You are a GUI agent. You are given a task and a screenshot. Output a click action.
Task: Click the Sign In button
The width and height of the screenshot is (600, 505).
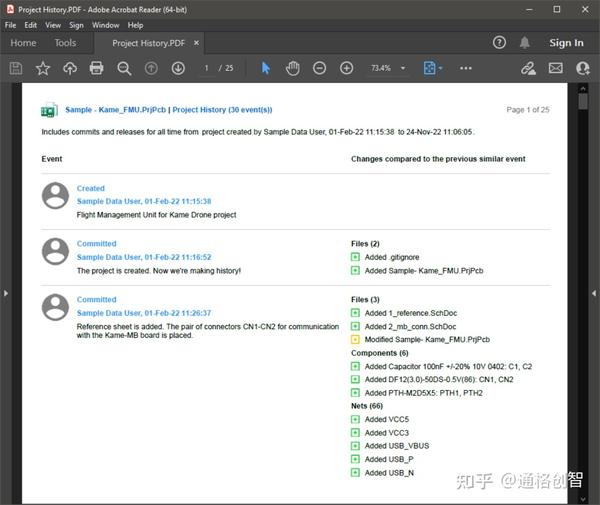pos(566,43)
